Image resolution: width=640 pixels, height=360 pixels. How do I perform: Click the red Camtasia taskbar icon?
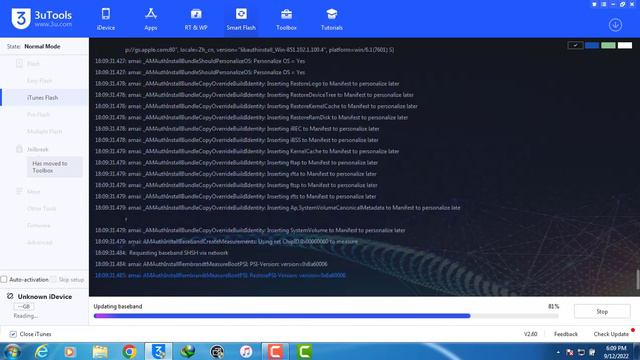(275, 351)
